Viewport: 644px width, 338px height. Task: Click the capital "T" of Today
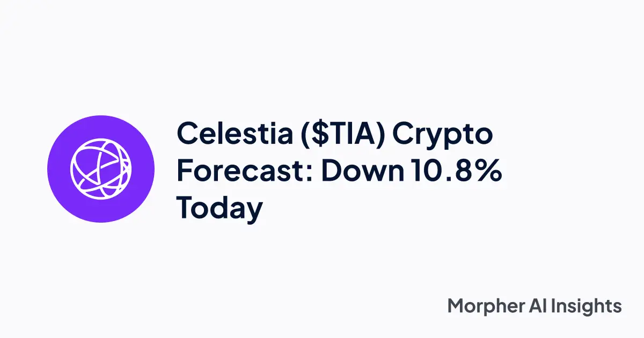click(186, 208)
